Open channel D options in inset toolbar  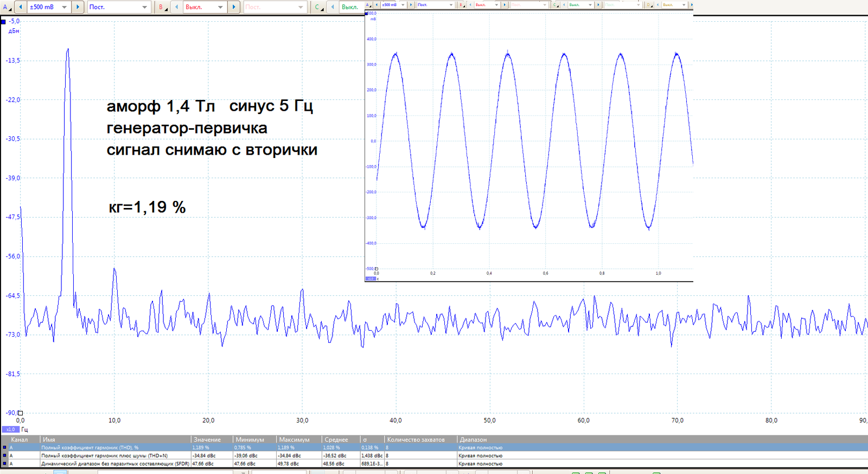tap(649, 5)
